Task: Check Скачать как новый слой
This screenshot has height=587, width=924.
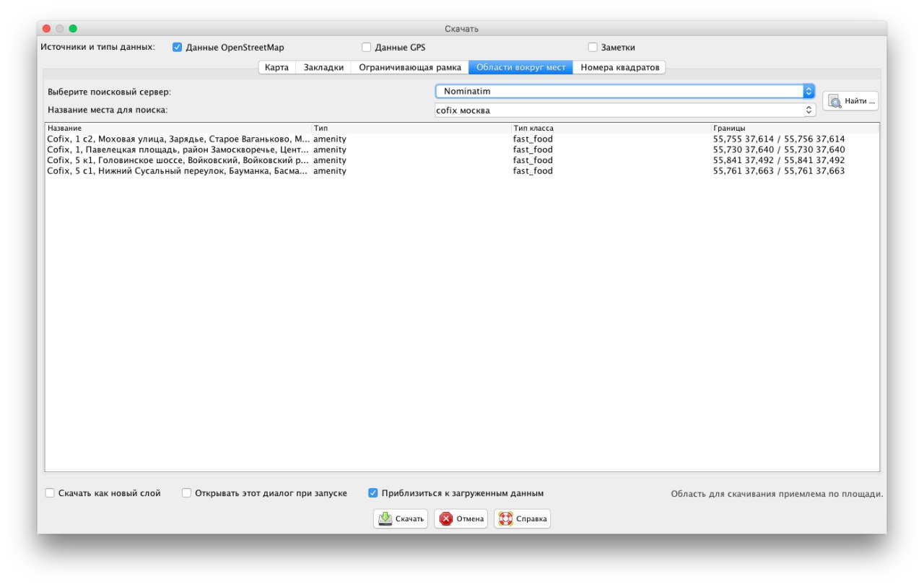Action: [50, 493]
